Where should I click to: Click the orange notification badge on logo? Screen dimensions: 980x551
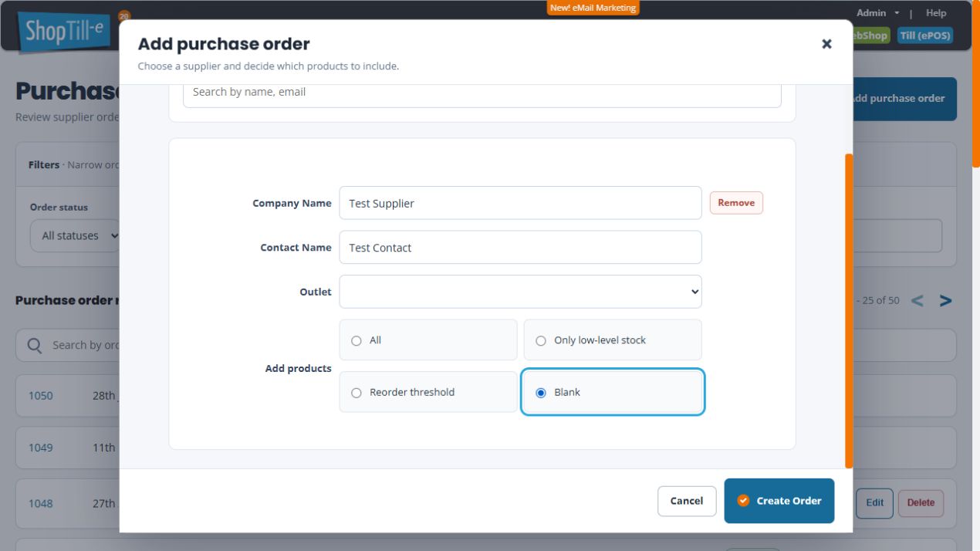[x=124, y=15]
